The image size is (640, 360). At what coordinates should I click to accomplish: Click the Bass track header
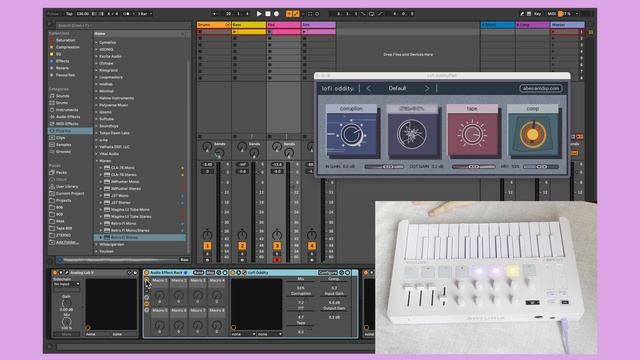point(249,25)
